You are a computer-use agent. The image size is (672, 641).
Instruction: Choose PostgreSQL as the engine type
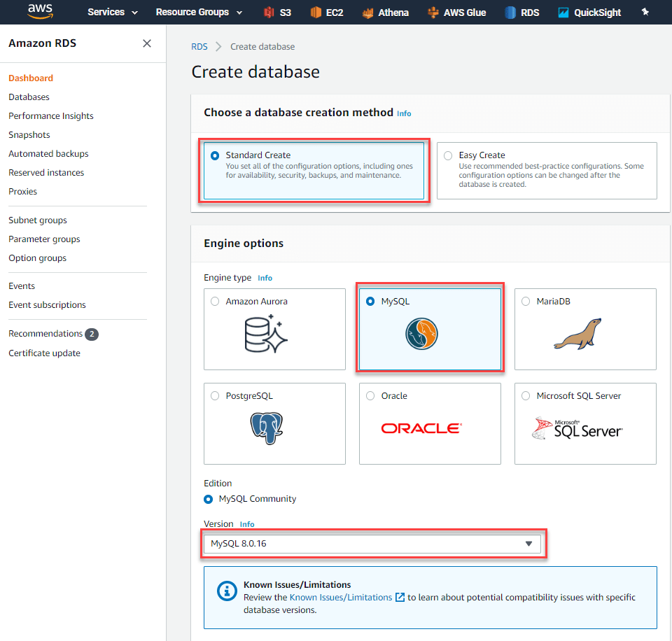click(x=214, y=395)
